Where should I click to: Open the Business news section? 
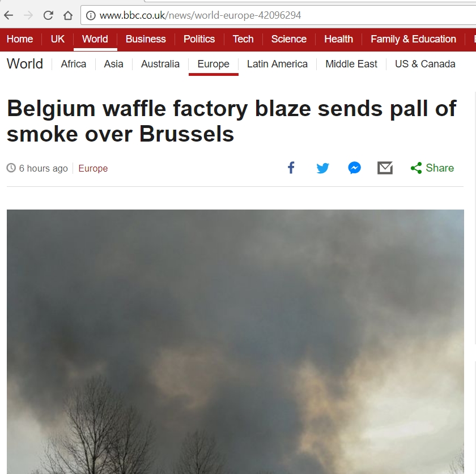146,39
